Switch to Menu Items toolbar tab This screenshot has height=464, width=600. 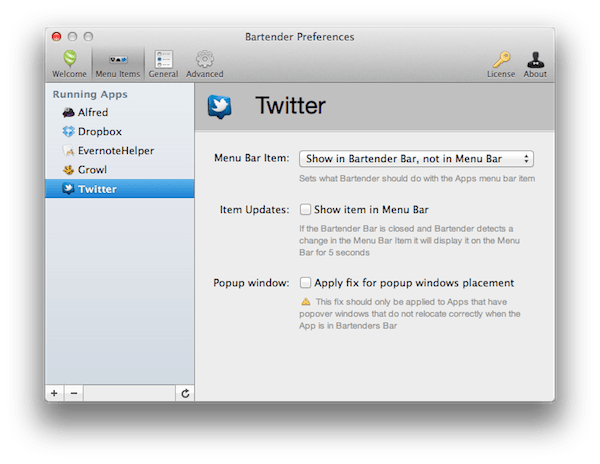point(118,64)
